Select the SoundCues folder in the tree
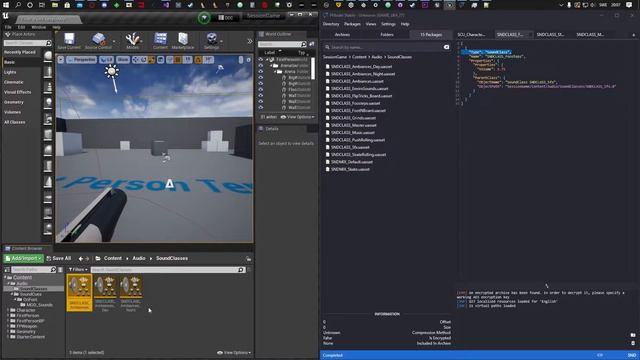Screen dimensions: 640x360 [31, 294]
